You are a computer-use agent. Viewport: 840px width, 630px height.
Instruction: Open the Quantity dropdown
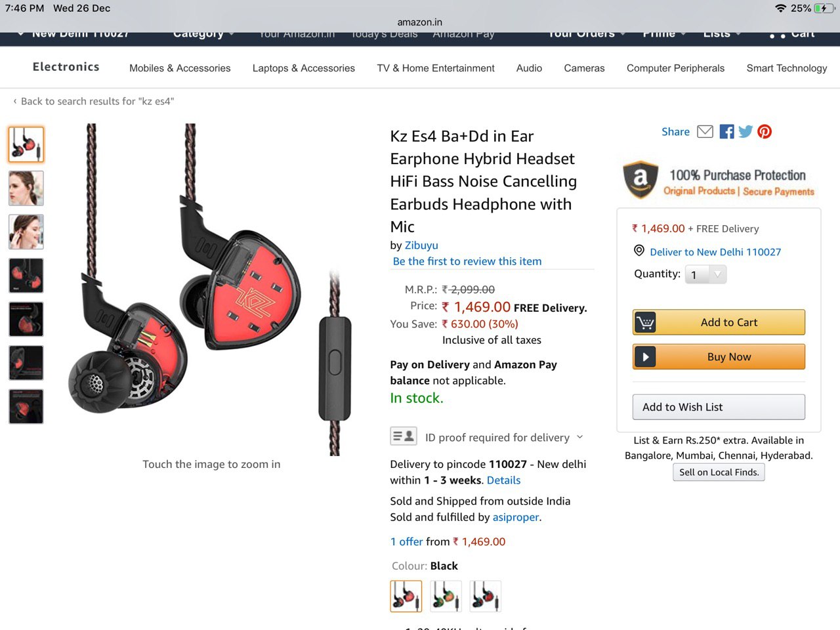coord(705,274)
